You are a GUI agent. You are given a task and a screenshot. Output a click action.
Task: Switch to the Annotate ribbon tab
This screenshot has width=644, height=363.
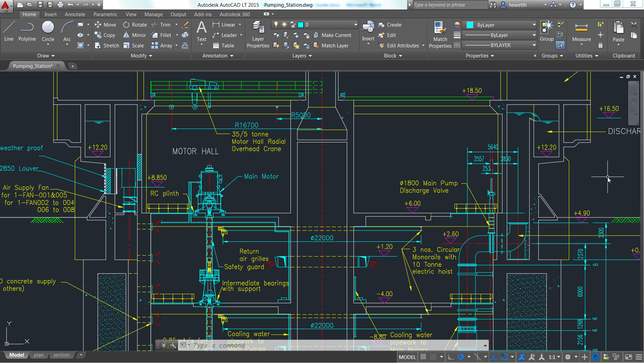coord(74,14)
